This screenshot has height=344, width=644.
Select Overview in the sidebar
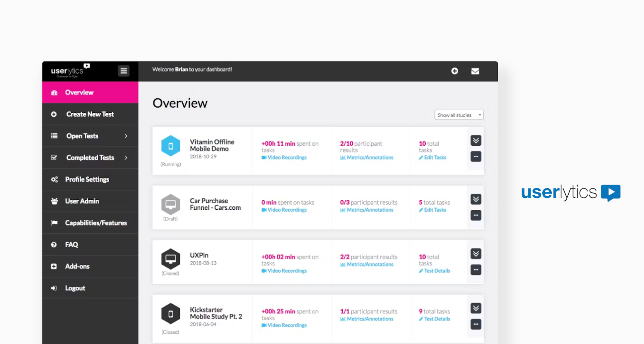pos(79,92)
